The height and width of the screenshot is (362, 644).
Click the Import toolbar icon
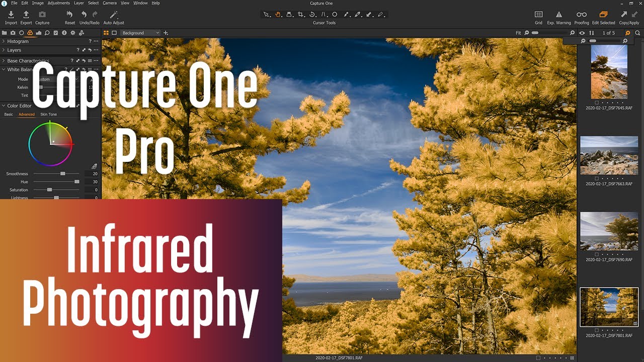point(11,15)
